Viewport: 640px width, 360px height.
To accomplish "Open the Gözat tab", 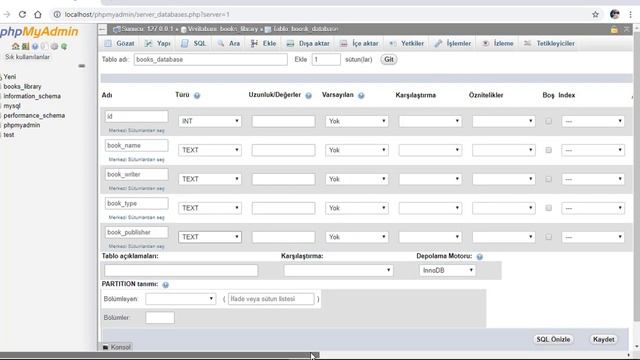I will 119,43.
